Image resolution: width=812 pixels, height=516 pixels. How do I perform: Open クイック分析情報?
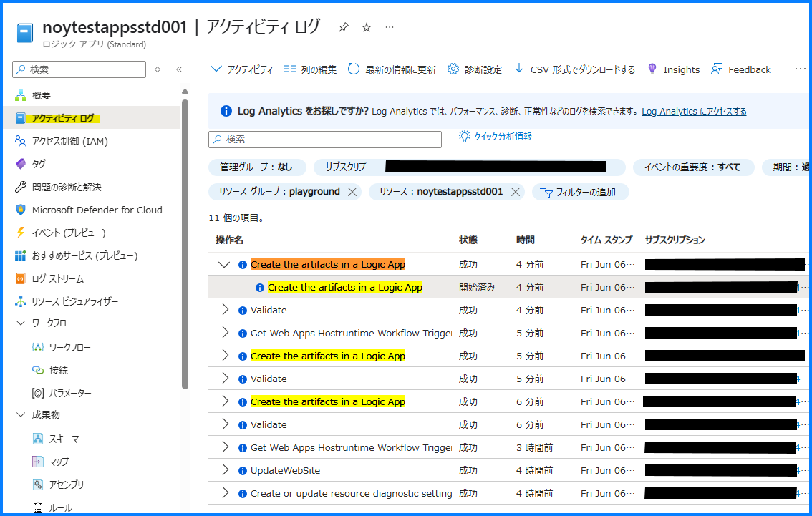pyautogui.click(x=496, y=137)
